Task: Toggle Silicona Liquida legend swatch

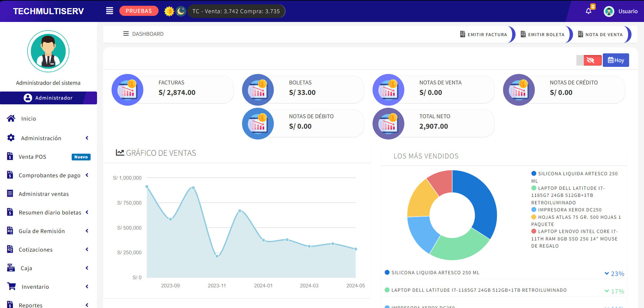Action: [x=534, y=174]
